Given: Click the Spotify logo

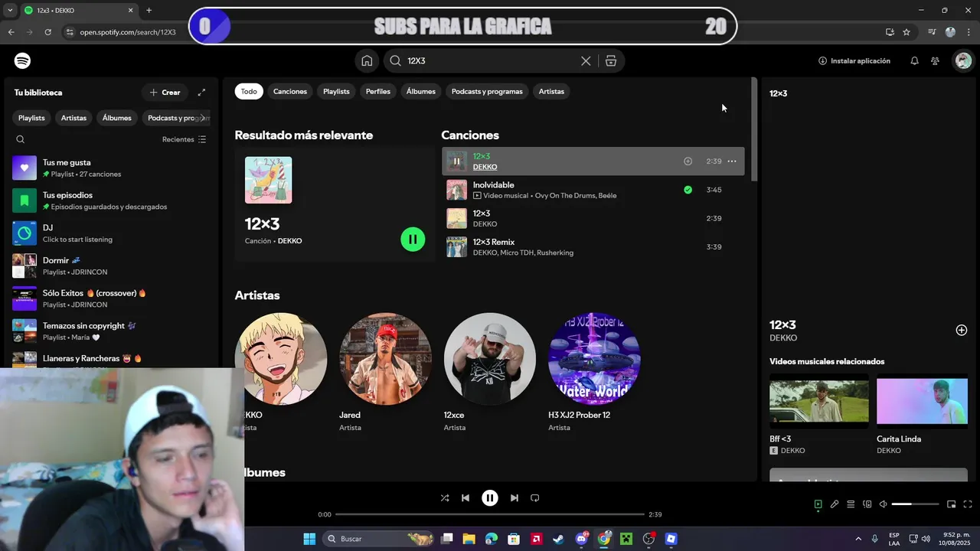Looking at the screenshot, I should (x=23, y=60).
